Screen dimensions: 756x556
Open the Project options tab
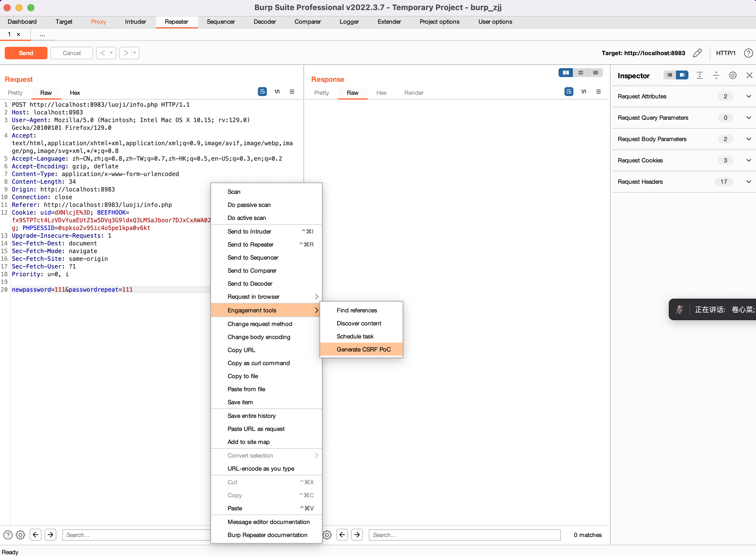(439, 22)
